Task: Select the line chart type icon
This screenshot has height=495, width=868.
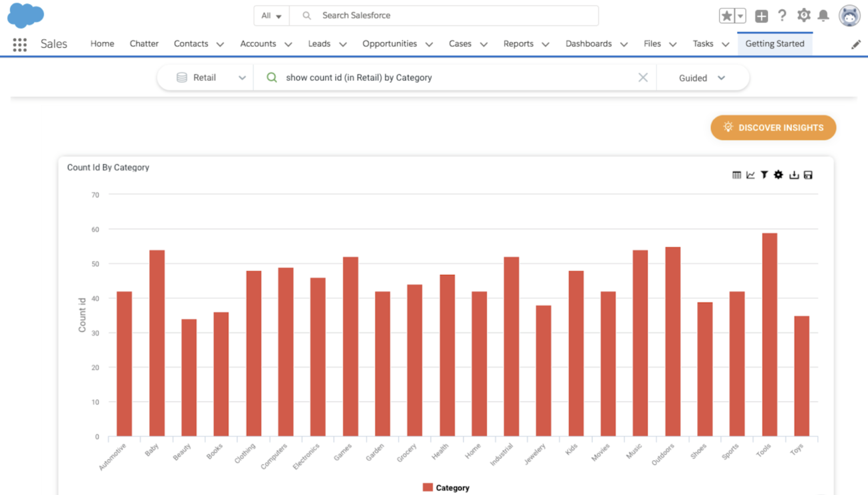Action: 750,175
